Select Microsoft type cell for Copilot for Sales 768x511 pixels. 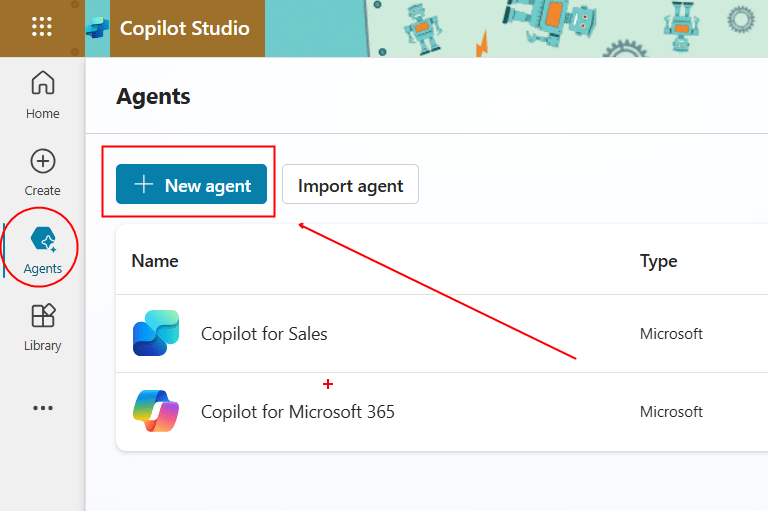671,334
